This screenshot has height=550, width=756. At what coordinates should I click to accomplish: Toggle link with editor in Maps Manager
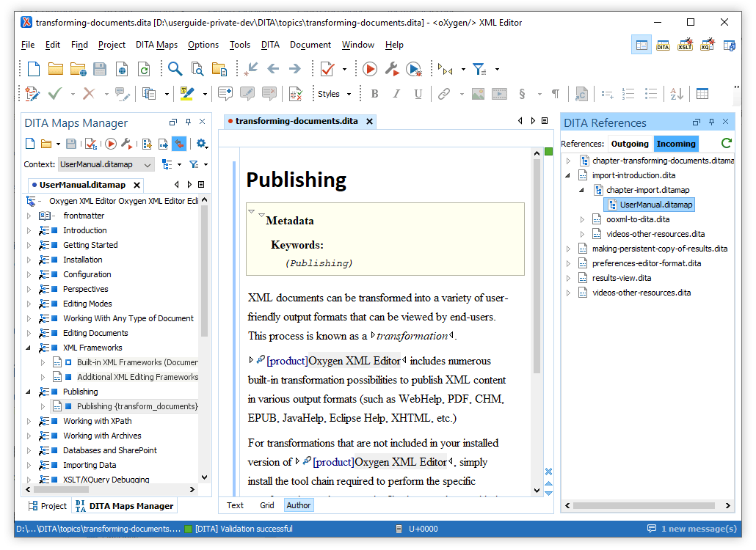click(x=179, y=143)
